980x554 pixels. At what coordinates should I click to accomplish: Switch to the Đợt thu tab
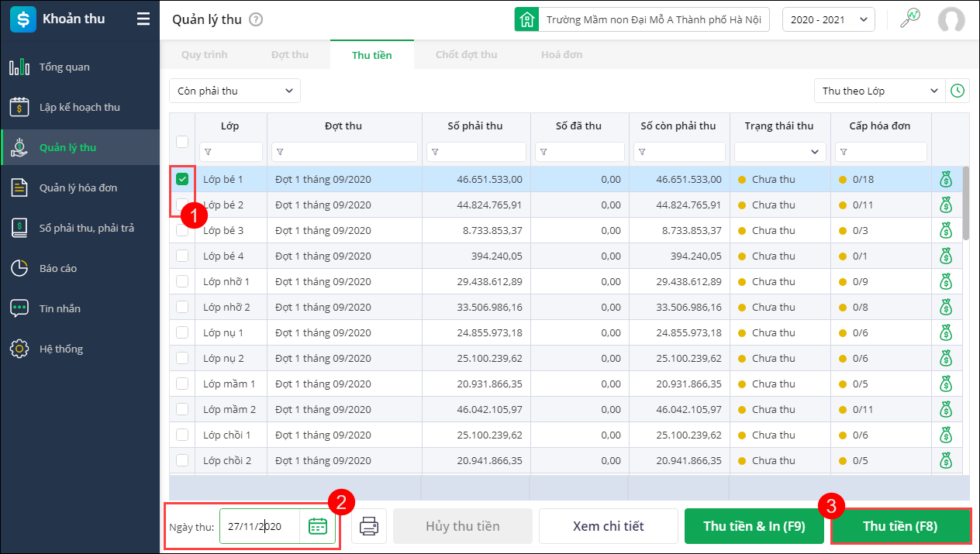[x=290, y=55]
